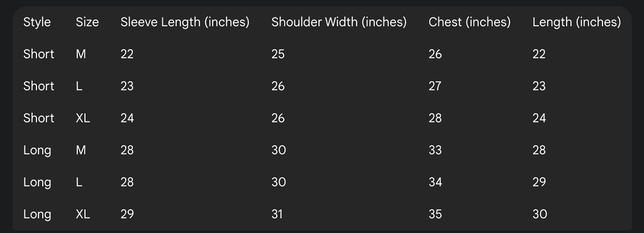Viewport: 644px width, 233px height.
Task: Click length value 29 in Long L row
Action: [x=539, y=182]
